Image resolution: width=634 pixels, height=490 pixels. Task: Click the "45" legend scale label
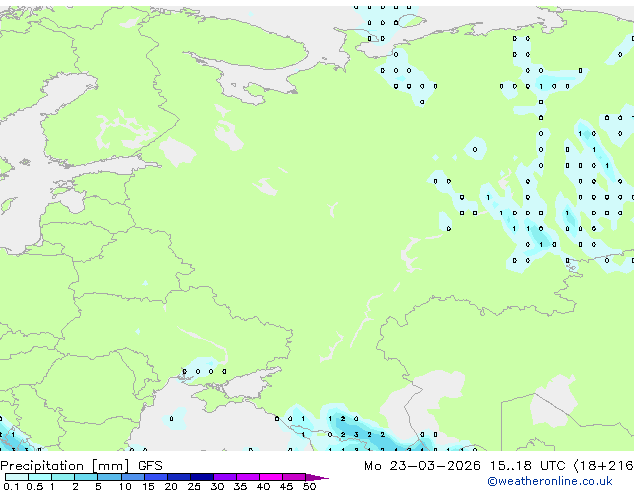[286, 486]
